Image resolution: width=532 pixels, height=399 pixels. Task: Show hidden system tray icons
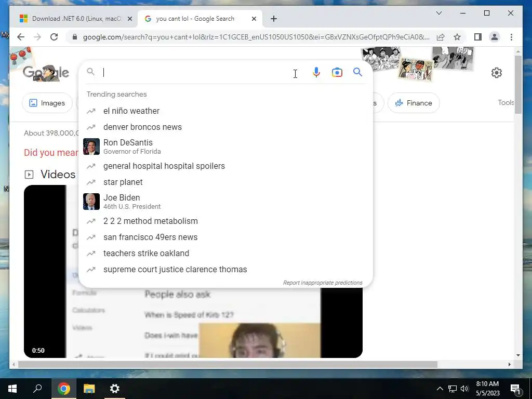coord(440,389)
